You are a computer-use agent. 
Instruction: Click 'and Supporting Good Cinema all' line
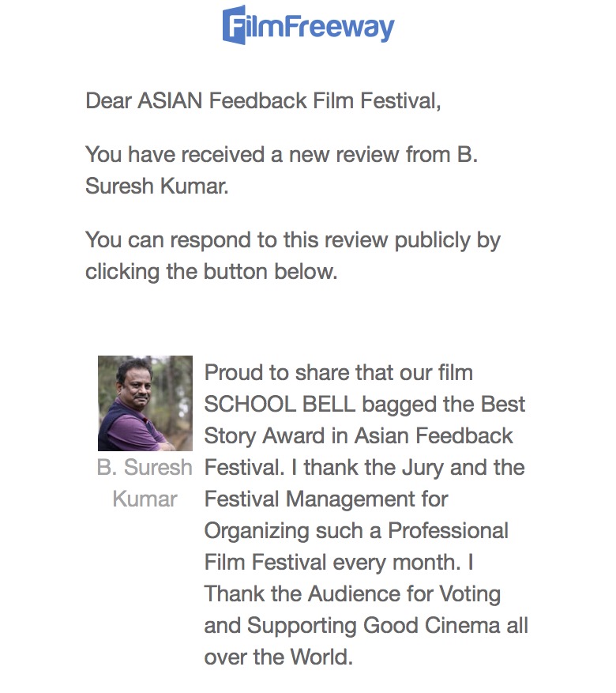(x=366, y=625)
